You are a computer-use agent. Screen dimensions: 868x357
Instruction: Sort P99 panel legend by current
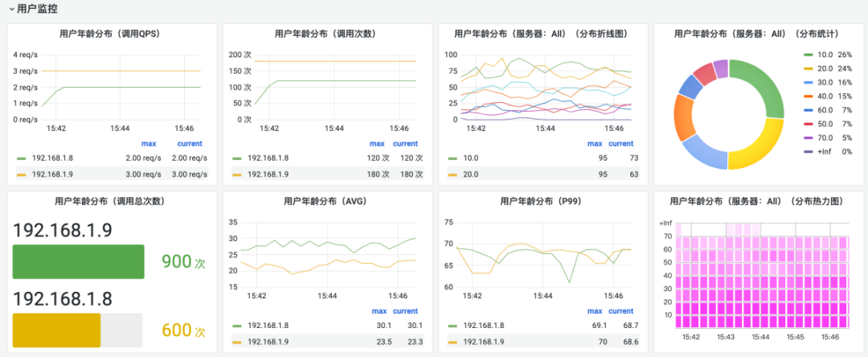620,311
